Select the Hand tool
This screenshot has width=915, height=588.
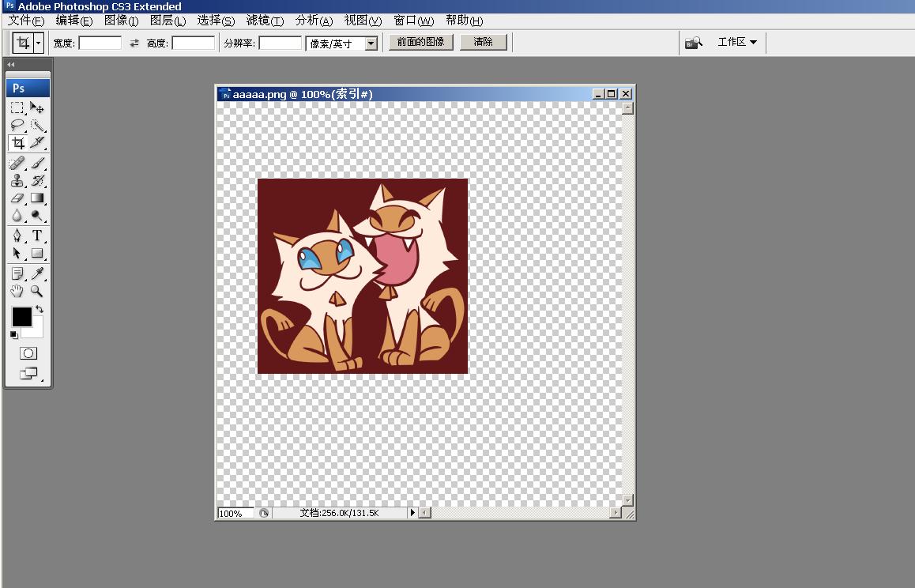point(17,291)
